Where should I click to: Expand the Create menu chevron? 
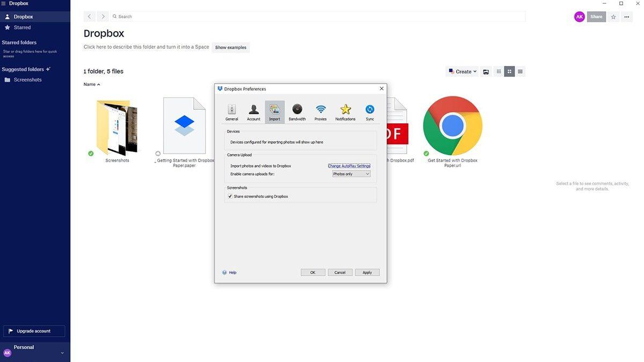click(474, 71)
